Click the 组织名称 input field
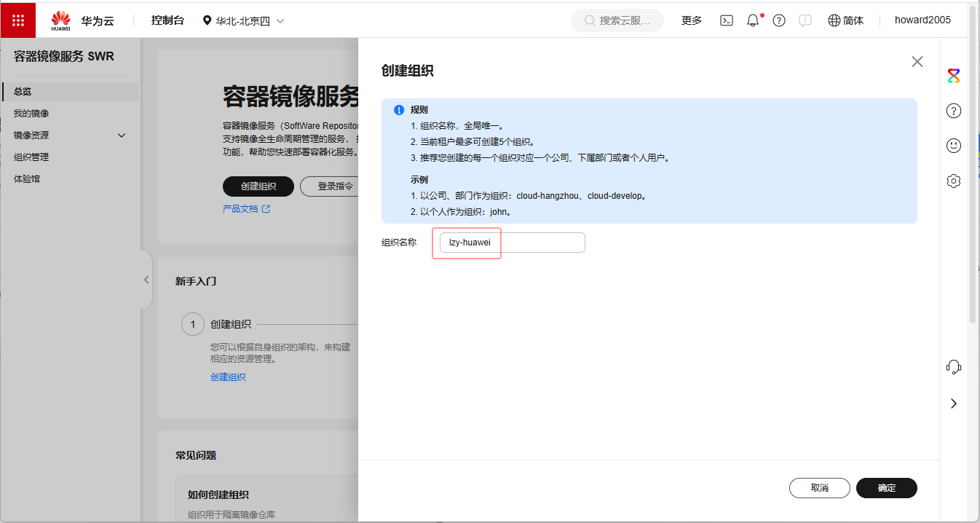The height and width of the screenshot is (523, 980). 513,243
